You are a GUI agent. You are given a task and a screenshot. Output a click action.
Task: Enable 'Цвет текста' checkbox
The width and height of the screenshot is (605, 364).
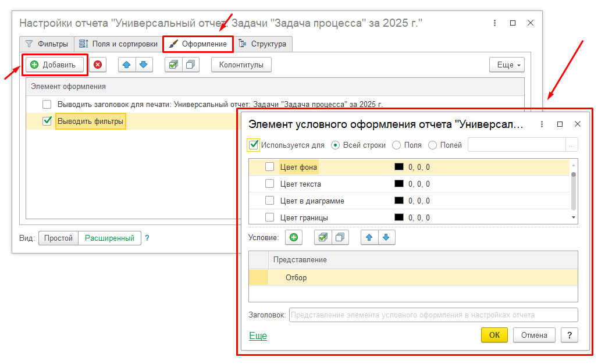pos(270,184)
